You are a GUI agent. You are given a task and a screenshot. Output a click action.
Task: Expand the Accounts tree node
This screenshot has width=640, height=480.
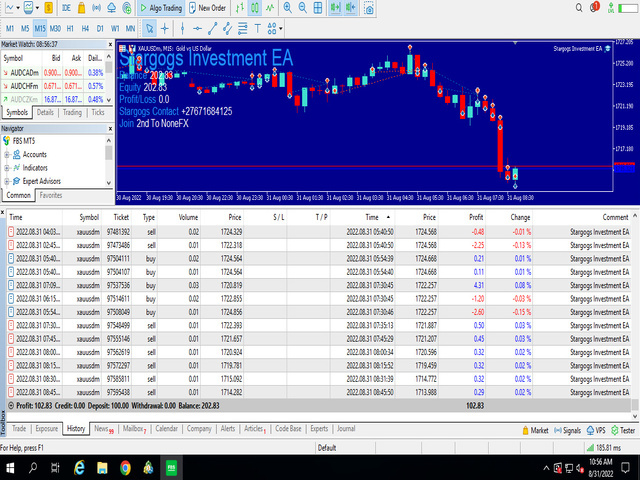coord(7,154)
